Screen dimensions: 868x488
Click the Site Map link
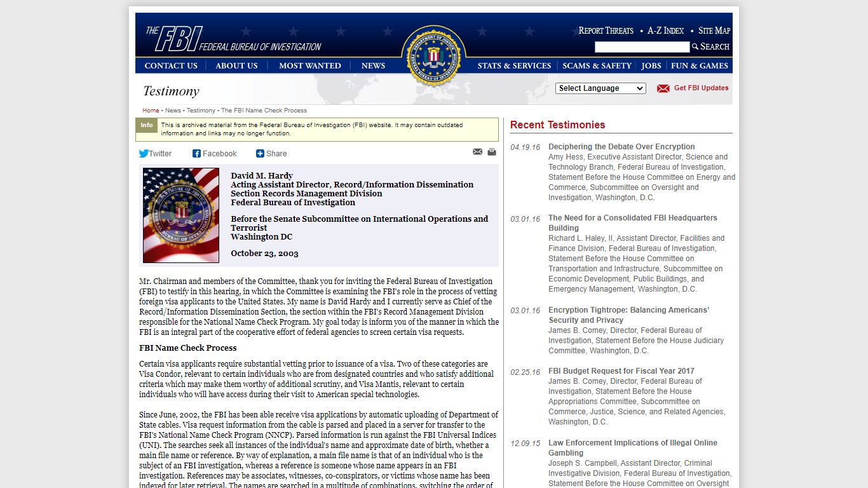point(714,30)
